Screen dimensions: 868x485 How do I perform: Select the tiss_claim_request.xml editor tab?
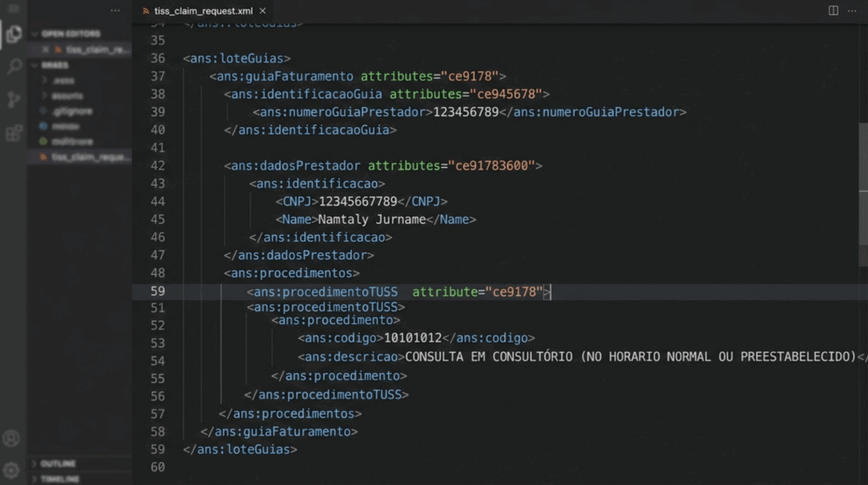203,10
